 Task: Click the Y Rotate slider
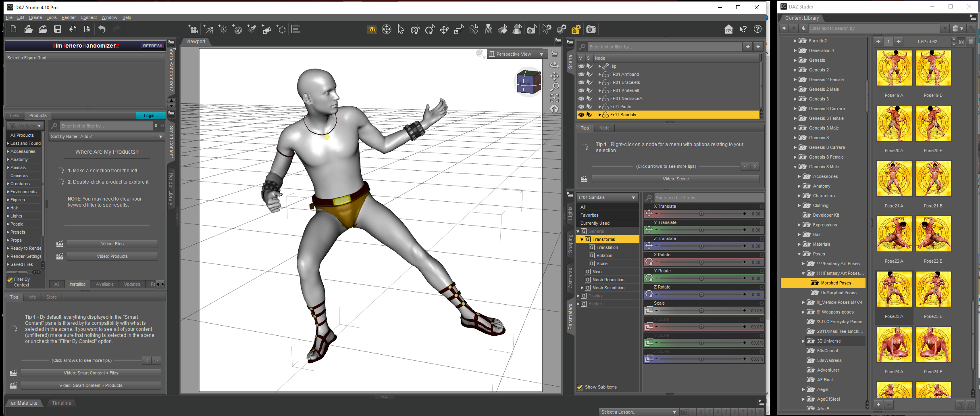(x=701, y=278)
